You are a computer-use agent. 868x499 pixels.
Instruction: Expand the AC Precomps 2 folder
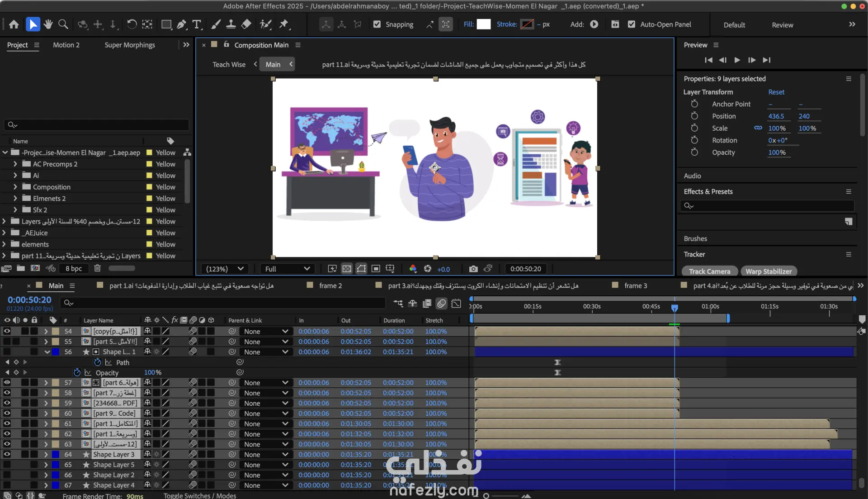15,164
